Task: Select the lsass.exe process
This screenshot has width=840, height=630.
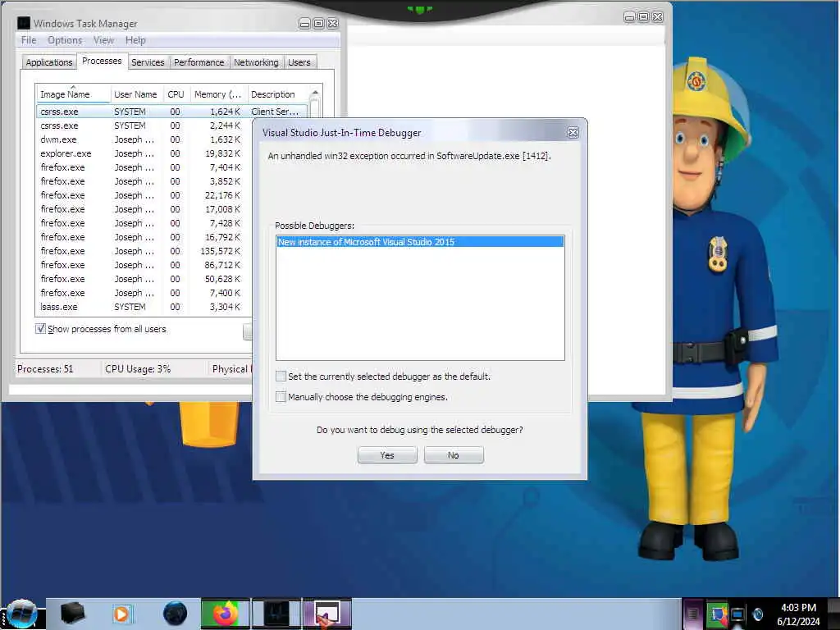Action: [x=144, y=307]
